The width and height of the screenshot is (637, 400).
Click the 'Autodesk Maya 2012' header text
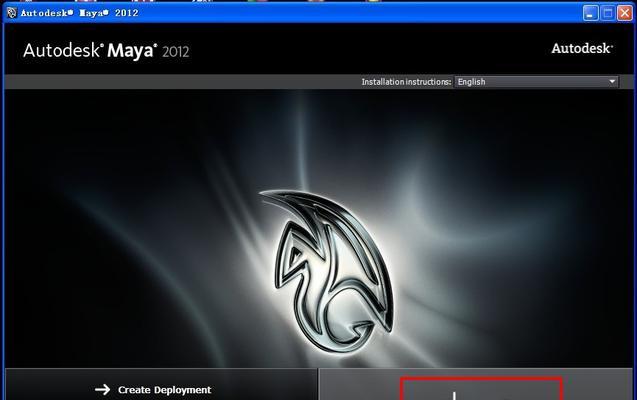(106, 51)
